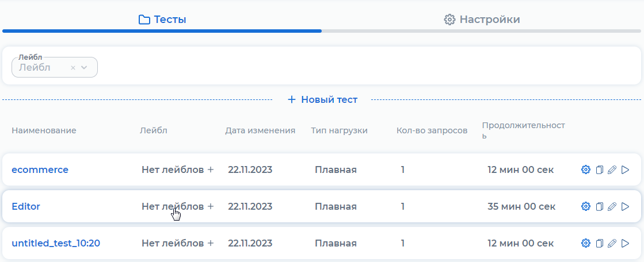This screenshot has width=644, height=262.
Task: Click the Кол-во запросов column header
Action: point(432,131)
